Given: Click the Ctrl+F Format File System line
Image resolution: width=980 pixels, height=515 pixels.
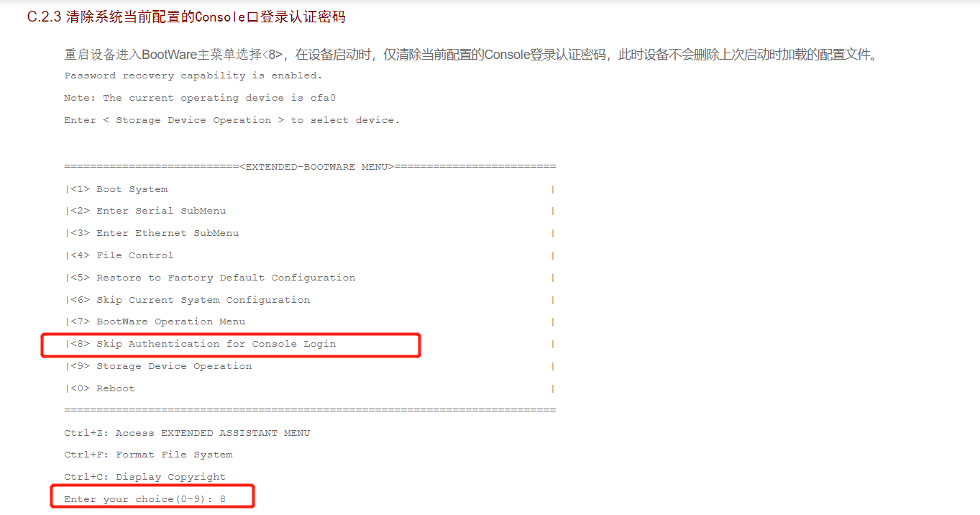Looking at the screenshot, I should click(x=148, y=455).
